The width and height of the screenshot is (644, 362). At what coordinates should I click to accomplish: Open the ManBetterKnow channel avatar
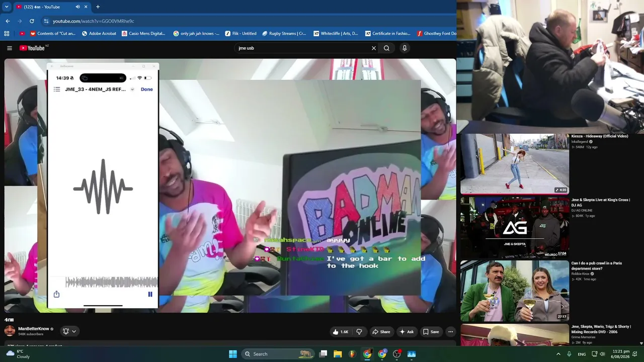click(10, 331)
